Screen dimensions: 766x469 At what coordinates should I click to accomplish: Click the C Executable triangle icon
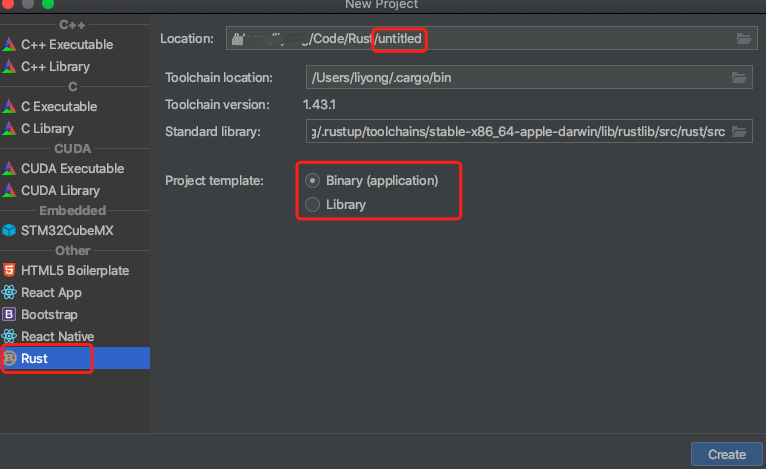tap(9, 107)
